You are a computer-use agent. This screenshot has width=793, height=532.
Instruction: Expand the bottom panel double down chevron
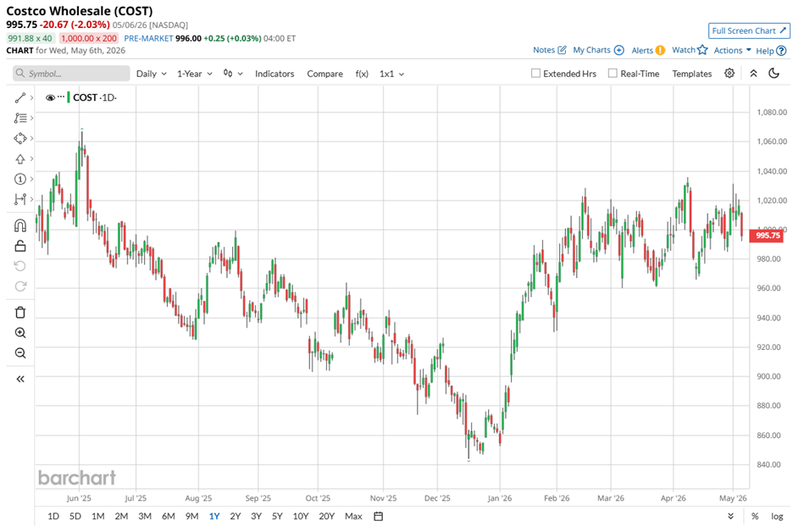[x=731, y=516]
